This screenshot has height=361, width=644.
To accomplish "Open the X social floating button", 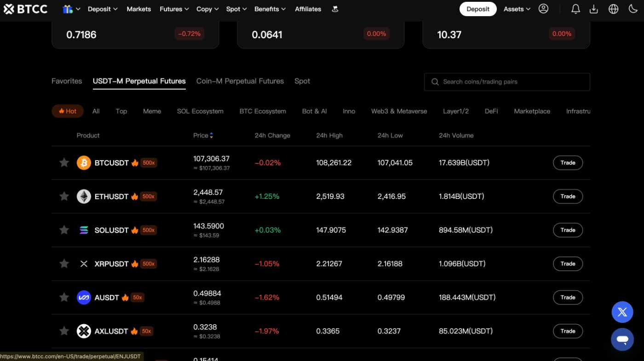I will (x=622, y=312).
